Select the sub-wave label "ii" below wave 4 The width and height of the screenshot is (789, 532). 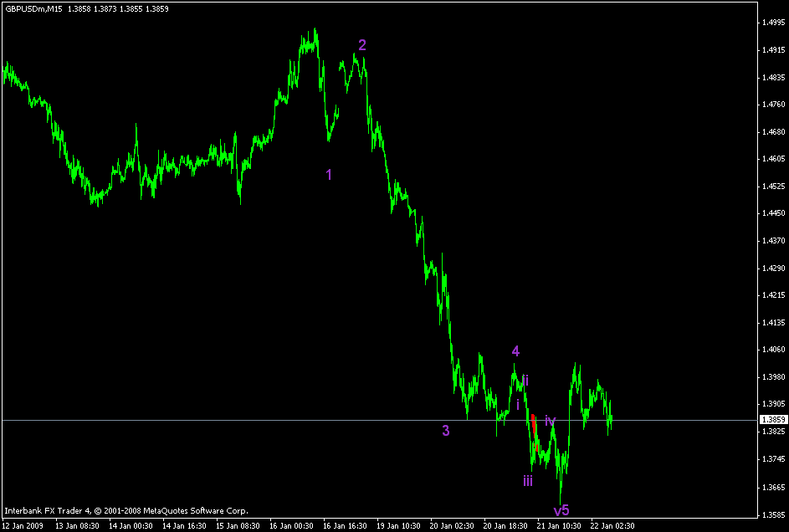525,380
